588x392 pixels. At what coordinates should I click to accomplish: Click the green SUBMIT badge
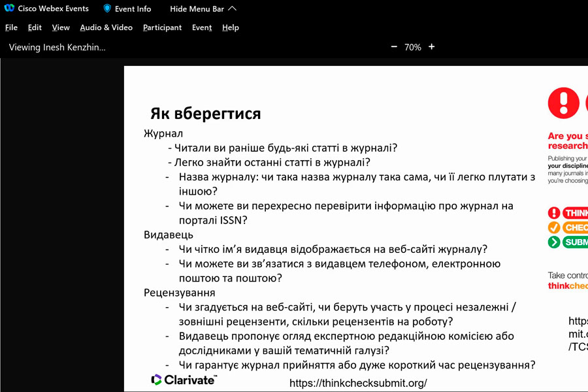pos(575,242)
